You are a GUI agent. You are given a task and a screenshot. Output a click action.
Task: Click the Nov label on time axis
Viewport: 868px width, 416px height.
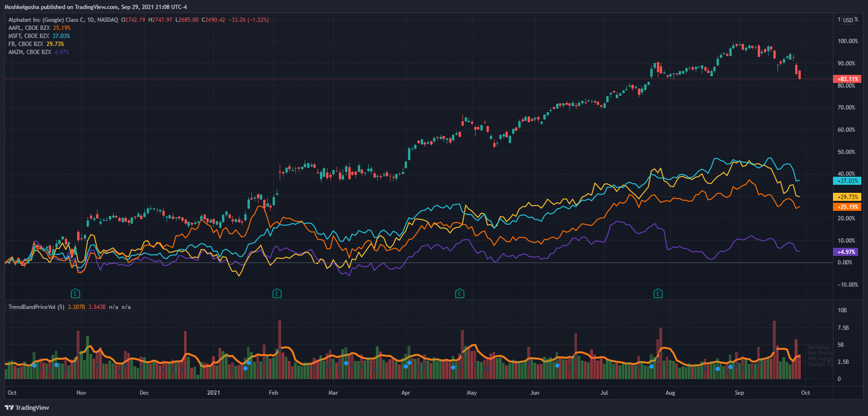point(81,393)
